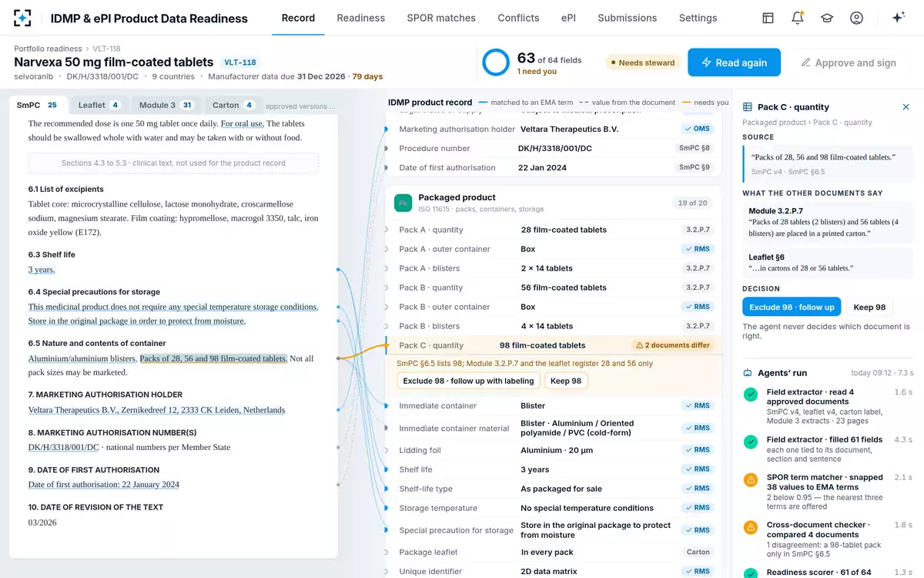Select the Leaflet document tab
Screen dimensions: 924x578
pyautogui.click(x=99, y=105)
